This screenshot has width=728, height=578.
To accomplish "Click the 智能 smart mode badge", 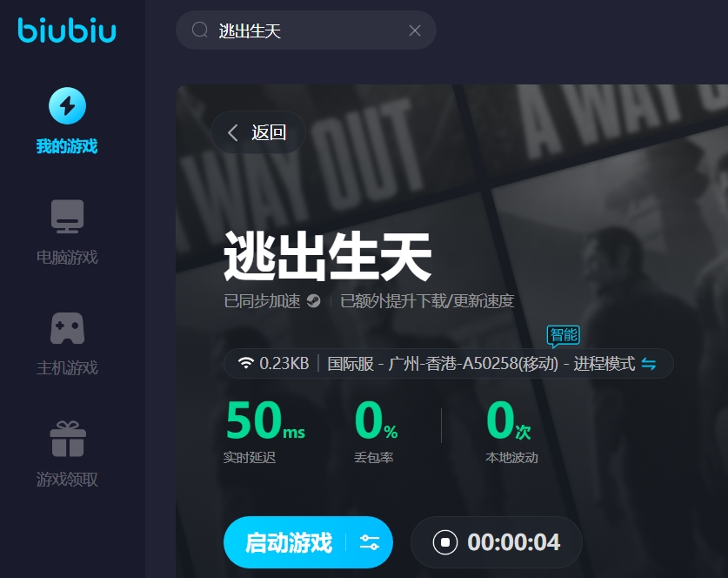I will pyautogui.click(x=564, y=336).
